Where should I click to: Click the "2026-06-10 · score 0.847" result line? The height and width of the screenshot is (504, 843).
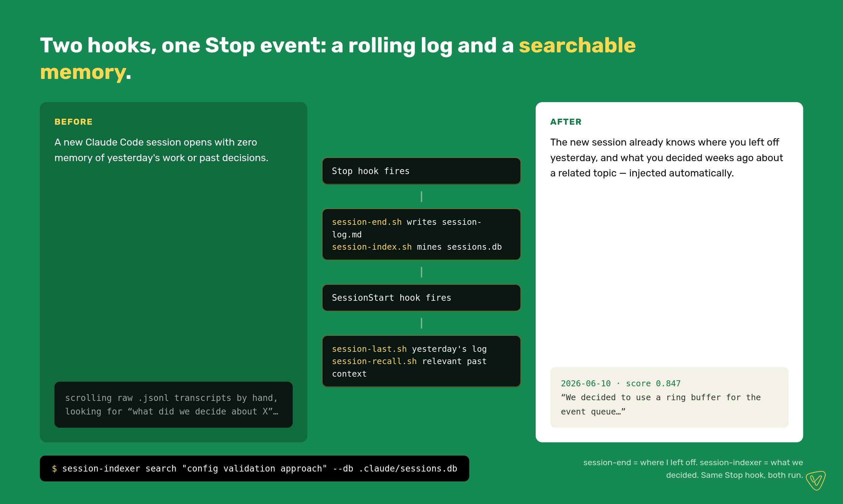coord(621,383)
